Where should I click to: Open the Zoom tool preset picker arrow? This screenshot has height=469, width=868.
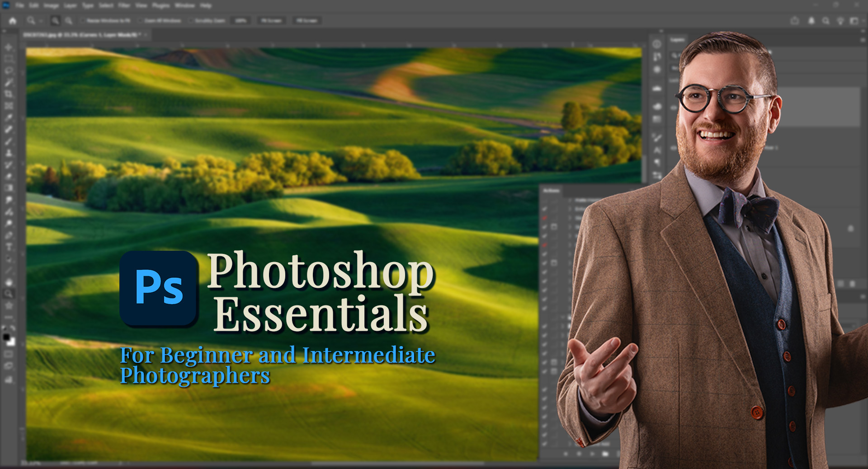click(x=40, y=21)
